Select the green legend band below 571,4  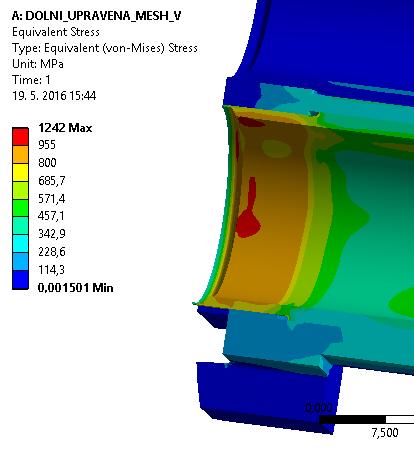point(20,208)
